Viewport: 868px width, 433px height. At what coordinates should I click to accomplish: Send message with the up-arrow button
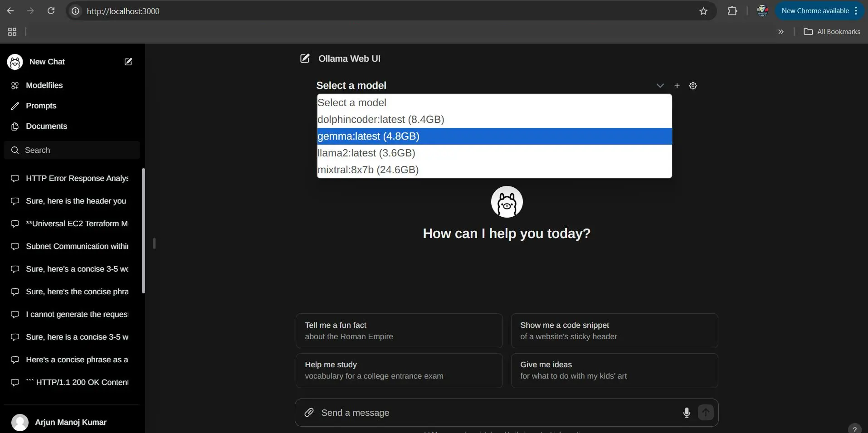706,413
